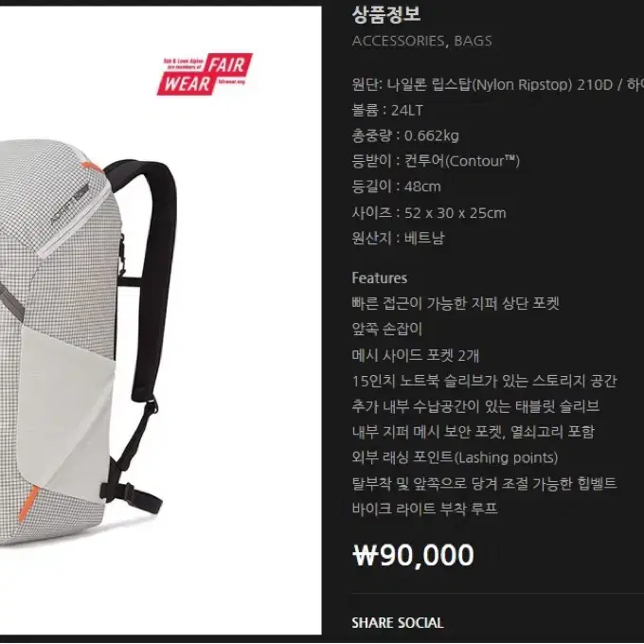Click the brand logo printed on the backpack top
The height and width of the screenshot is (644, 644).
pos(71,203)
